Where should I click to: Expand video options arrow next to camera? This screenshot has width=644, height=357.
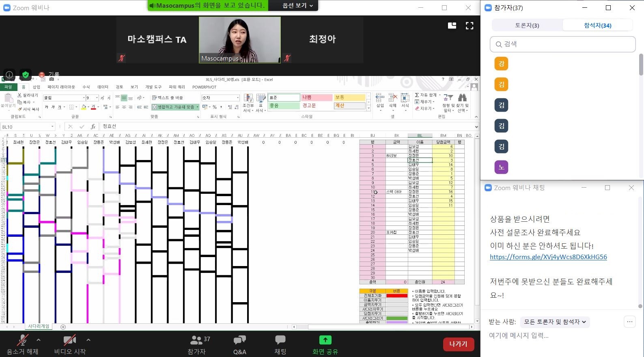[88, 340]
